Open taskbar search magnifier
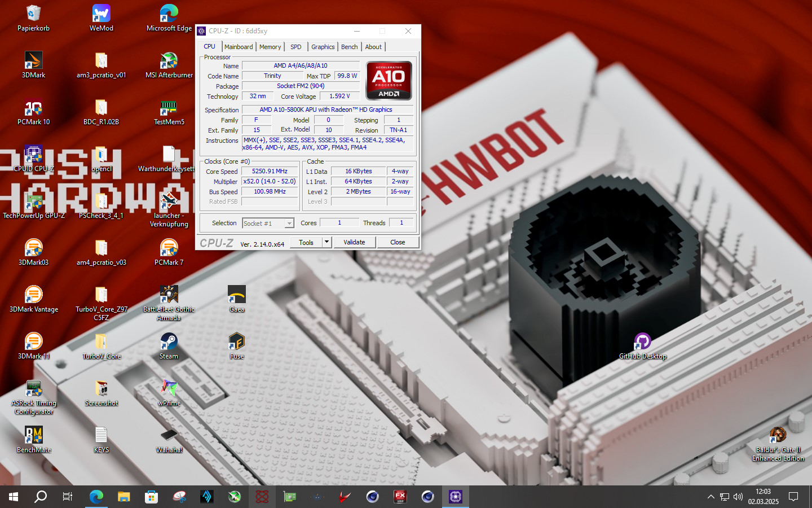812x508 pixels. coord(41,497)
